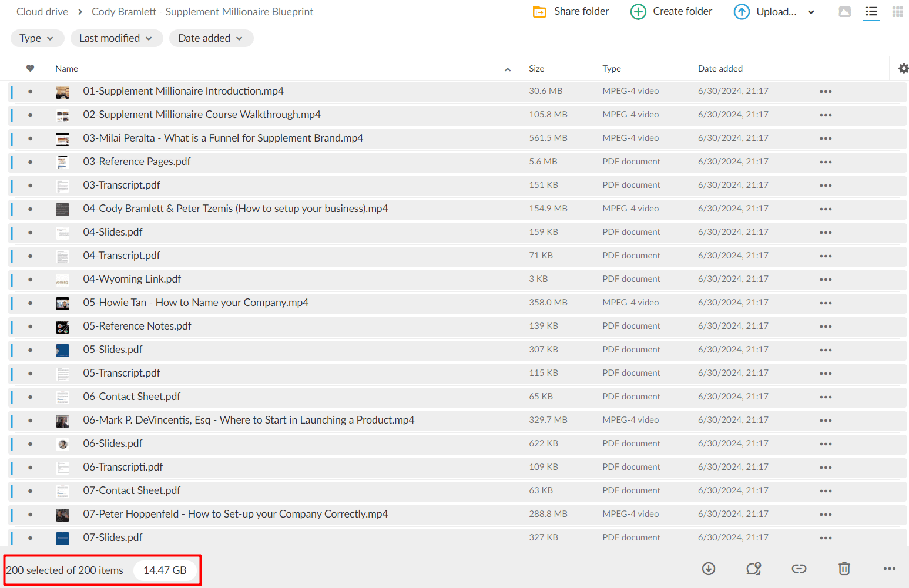Screen dimensions: 909x588
Task: Select file 06-Slides.pdf
Action: click(457, 444)
